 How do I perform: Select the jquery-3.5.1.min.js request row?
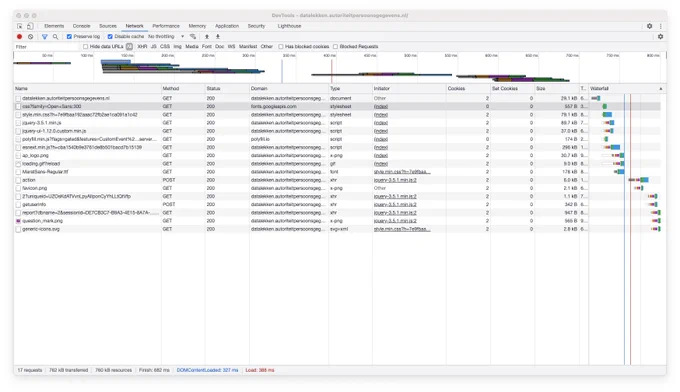click(337, 123)
